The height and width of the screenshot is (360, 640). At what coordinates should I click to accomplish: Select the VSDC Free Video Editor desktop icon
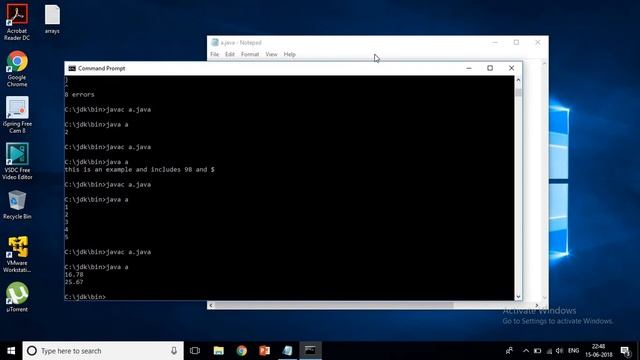pos(17,161)
